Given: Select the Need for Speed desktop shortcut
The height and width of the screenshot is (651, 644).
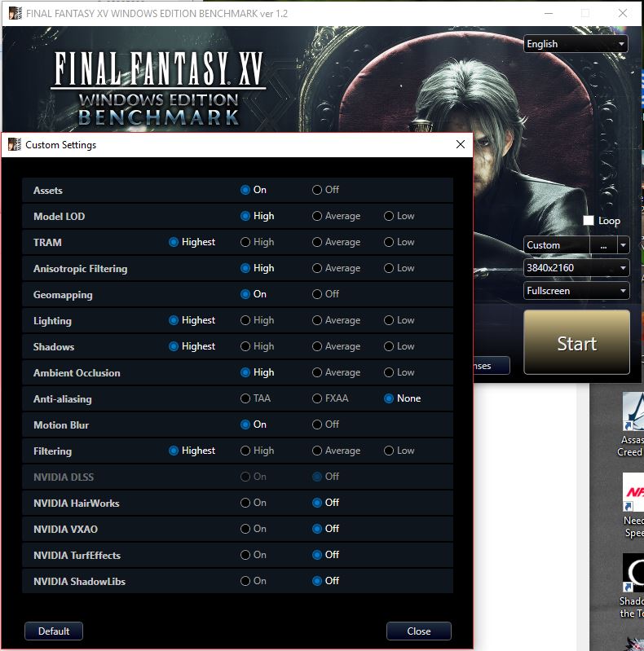Looking at the screenshot, I should click(x=633, y=505).
